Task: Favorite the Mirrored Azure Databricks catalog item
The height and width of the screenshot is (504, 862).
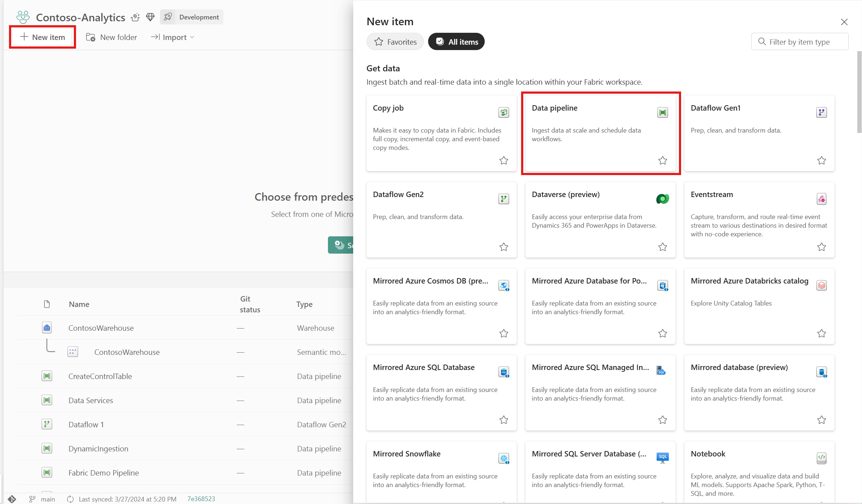Action: pyautogui.click(x=822, y=333)
